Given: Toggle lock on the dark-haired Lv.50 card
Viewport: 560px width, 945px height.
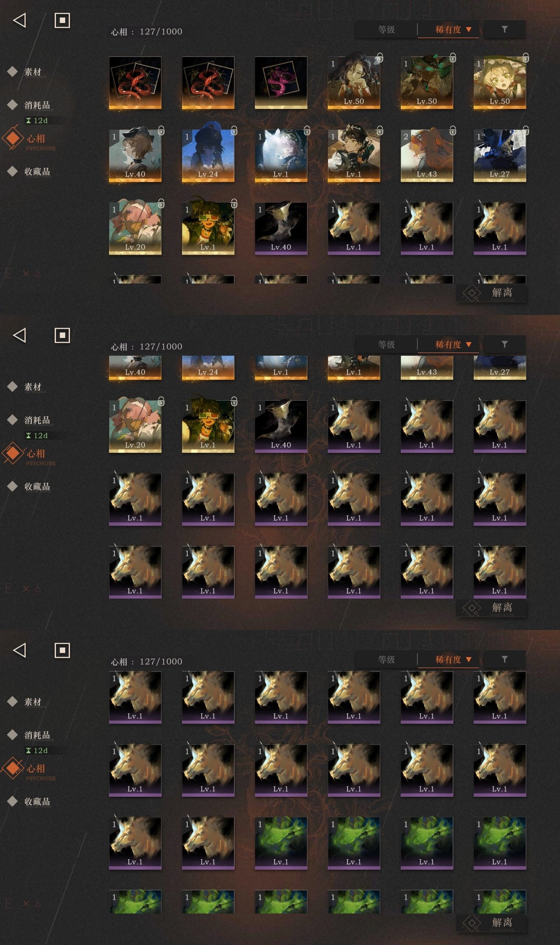Looking at the screenshot, I should (x=380, y=58).
